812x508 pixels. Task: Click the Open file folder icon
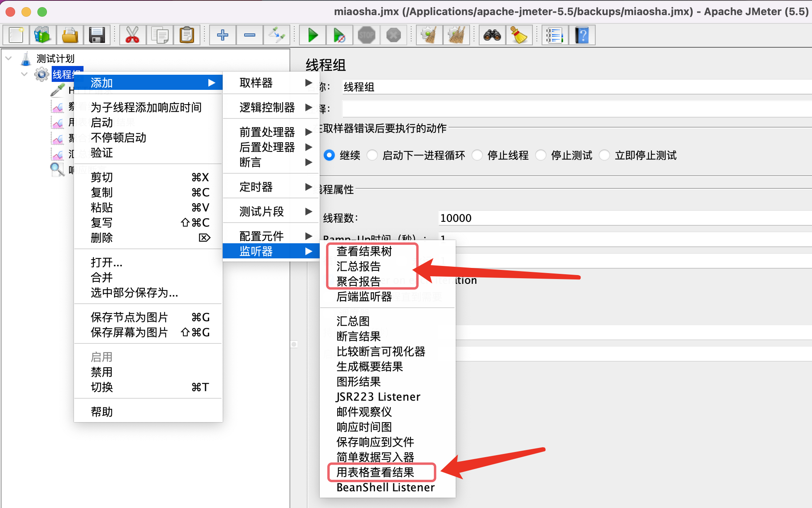tap(70, 35)
